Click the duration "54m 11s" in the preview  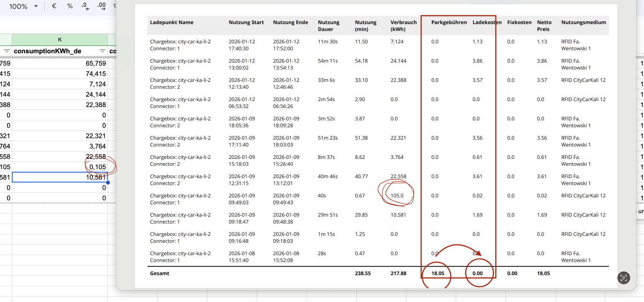(328, 61)
